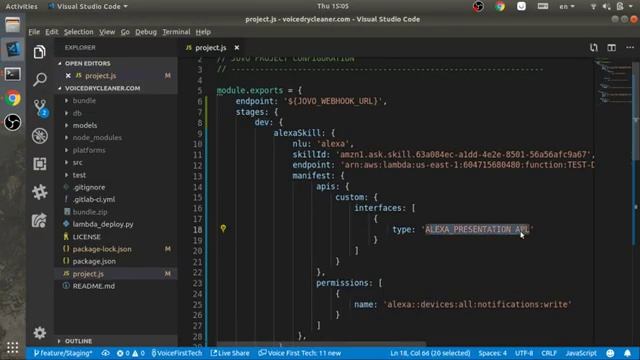Image resolution: width=640 pixels, height=360 pixels.
Task: Open the Edit menu
Action: [x=51, y=32]
